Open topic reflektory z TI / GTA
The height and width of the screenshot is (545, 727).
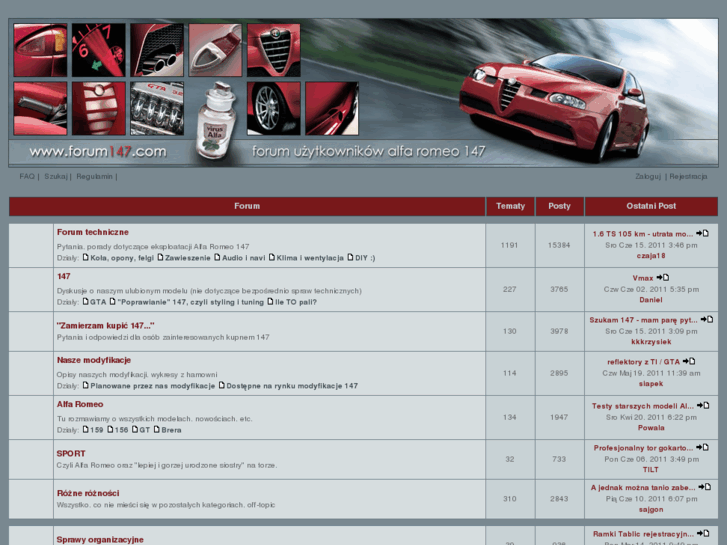644,362
